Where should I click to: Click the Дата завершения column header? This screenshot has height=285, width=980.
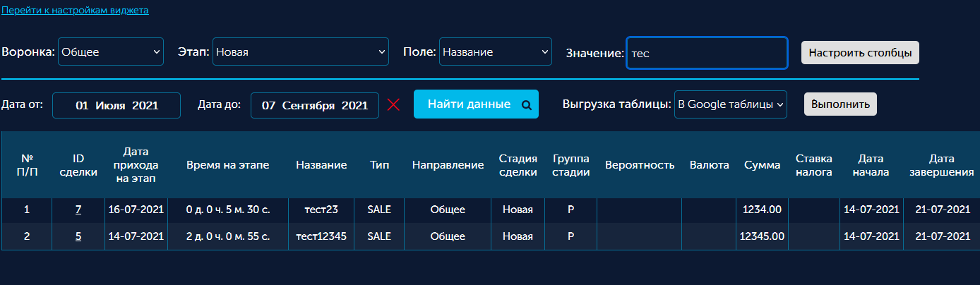942,165
